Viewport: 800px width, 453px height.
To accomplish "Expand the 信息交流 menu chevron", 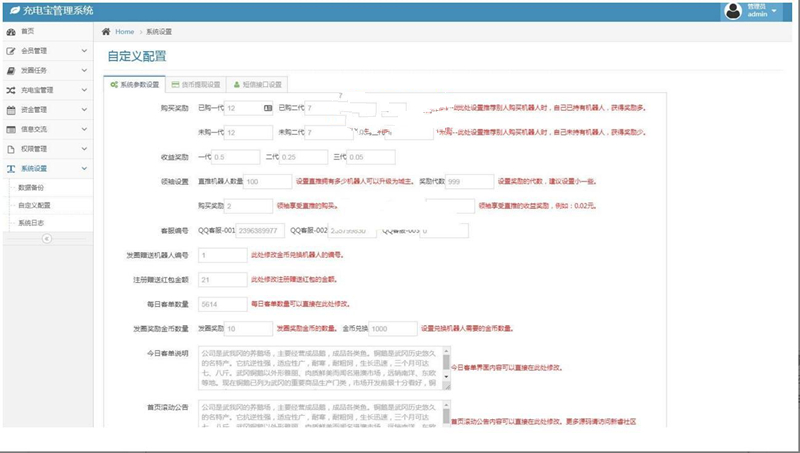I will [84, 129].
